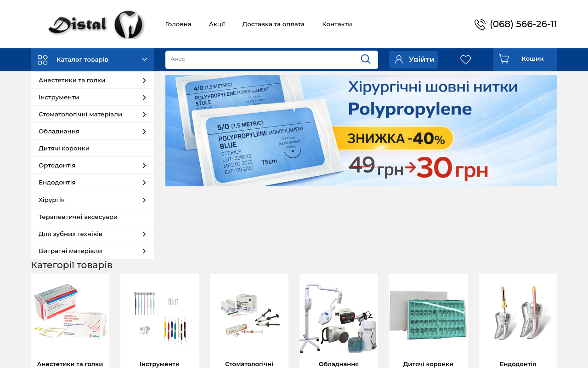Open the Кошик cart button
This screenshot has height=368, width=588.
point(525,60)
